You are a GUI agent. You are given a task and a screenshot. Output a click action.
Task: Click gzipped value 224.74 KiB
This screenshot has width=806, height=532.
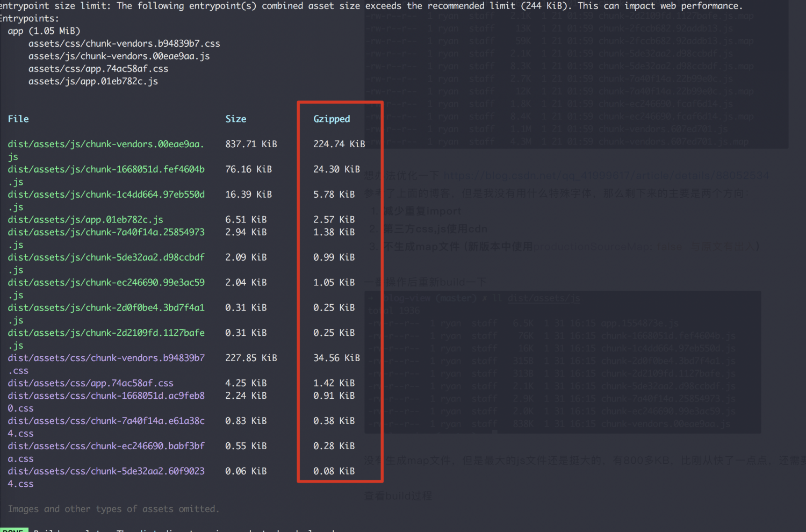coord(339,144)
